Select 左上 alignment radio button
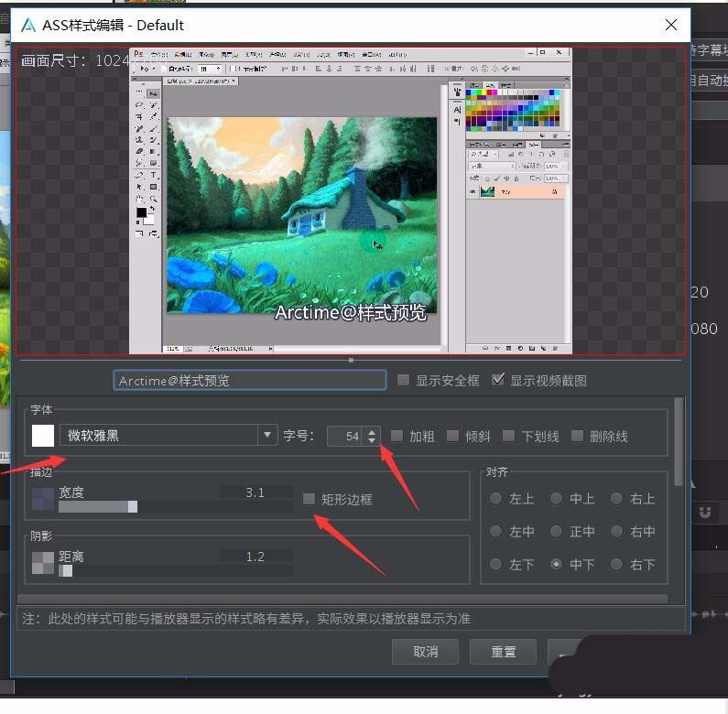Image resolution: width=728 pixels, height=714 pixels. (x=495, y=498)
